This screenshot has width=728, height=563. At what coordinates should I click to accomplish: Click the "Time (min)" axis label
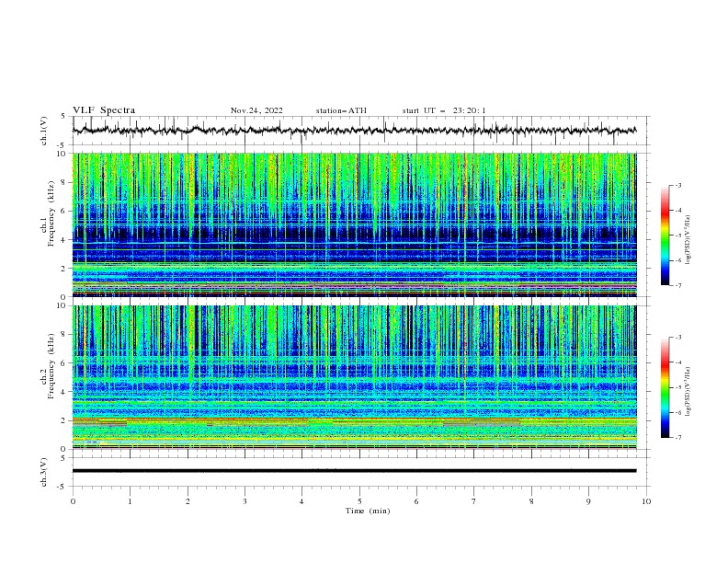368,511
